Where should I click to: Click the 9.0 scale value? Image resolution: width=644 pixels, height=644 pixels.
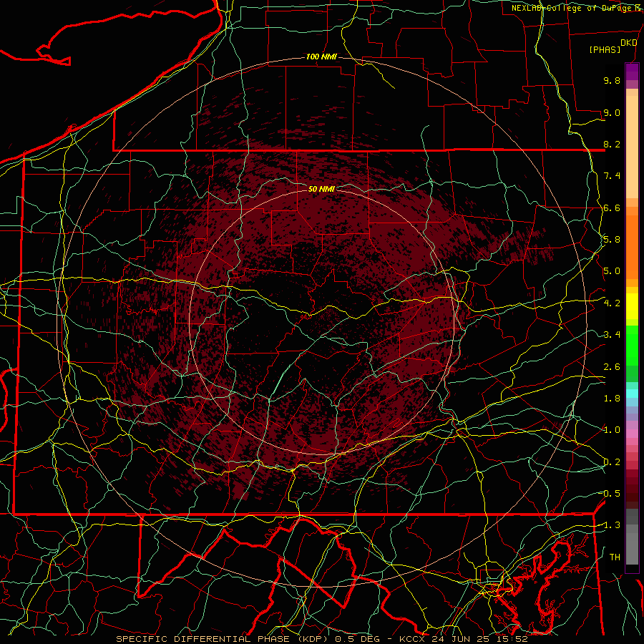coord(612,112)
